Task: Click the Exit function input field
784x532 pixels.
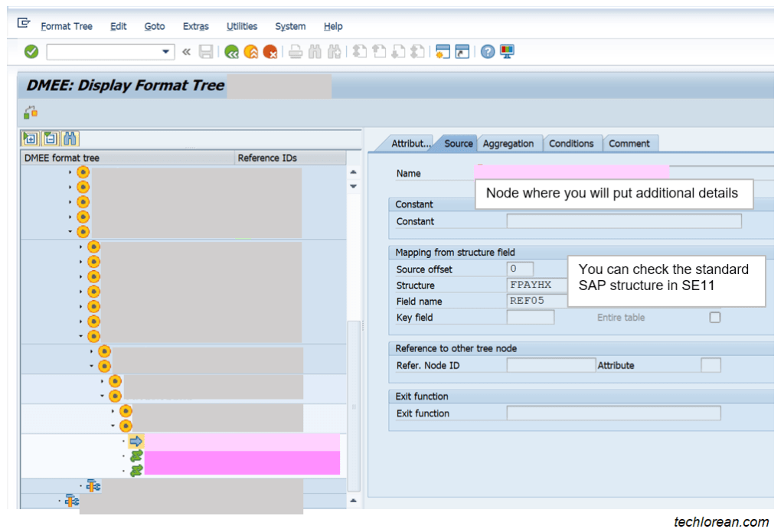Action: [612, 413]
